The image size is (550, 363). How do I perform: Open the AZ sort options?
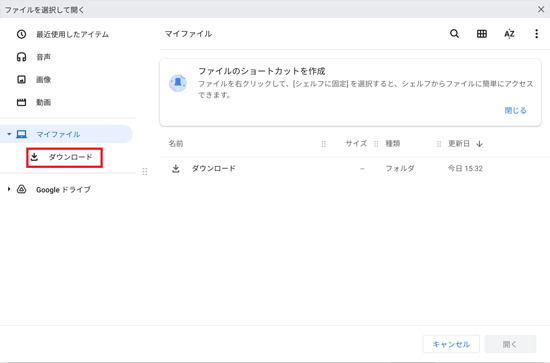coord(509,34)
